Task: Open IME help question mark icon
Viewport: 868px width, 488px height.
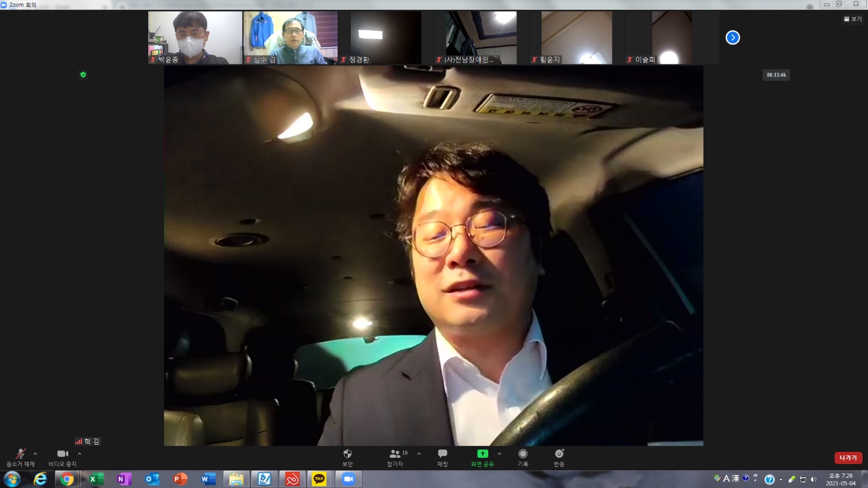Action: tap(746, 478)
